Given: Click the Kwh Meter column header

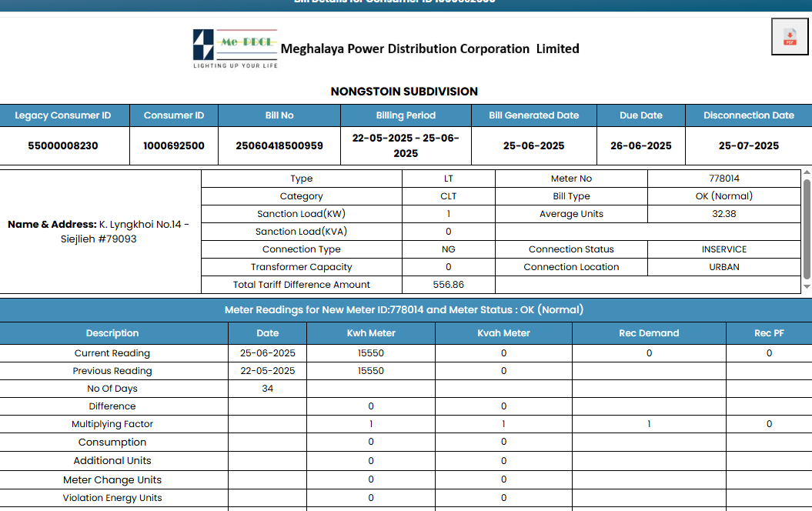Looking at the screenshot, I should [371, 333].
